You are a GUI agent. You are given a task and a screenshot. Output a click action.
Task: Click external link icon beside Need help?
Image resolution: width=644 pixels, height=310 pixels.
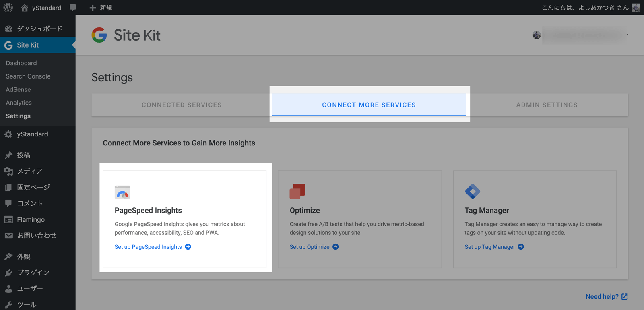(x=625, y=297)
